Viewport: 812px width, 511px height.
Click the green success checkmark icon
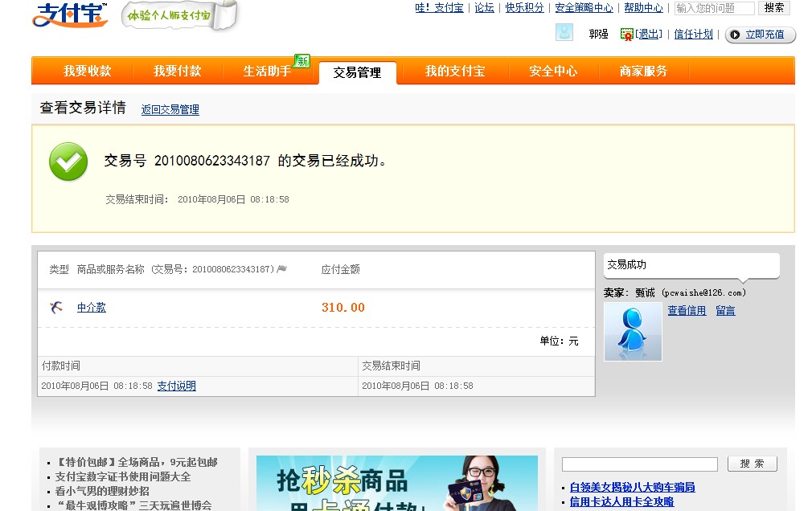pyautogui.click(x=68, y=161)
